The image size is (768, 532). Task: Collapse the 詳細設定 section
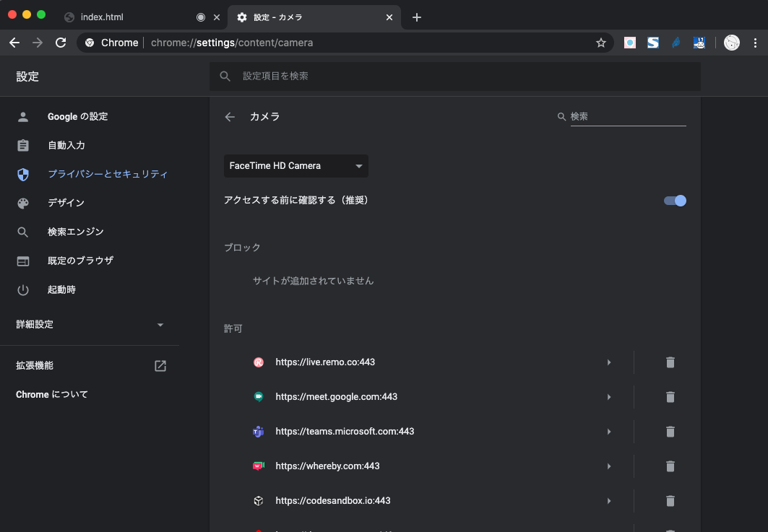coord(160,324)
